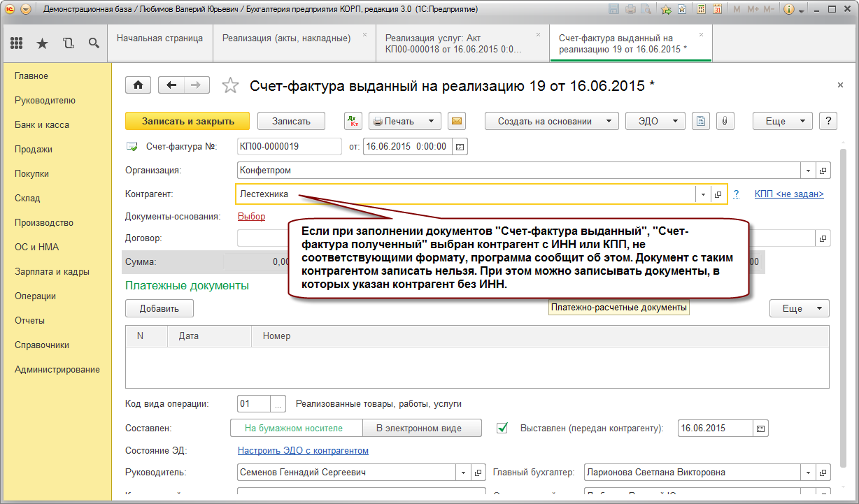Open attached files via paperclip icon
This screenshot has width=859, height=504.
[725, 121]
